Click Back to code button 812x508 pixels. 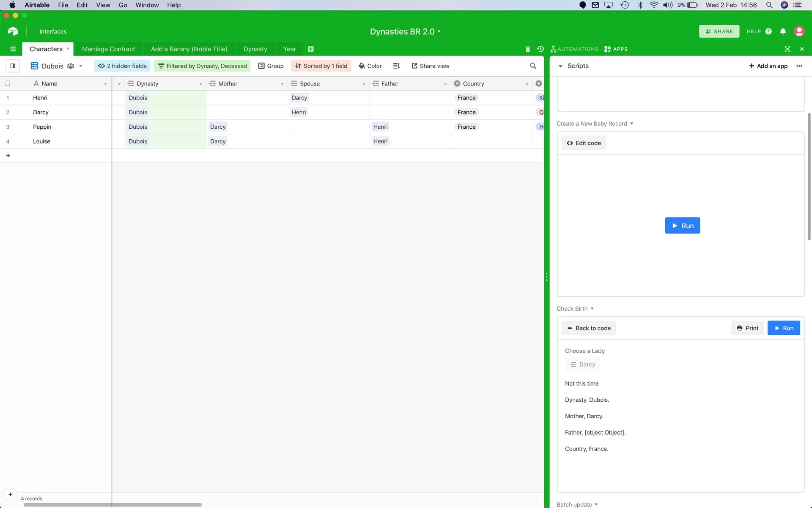click(x=589, y=328)
